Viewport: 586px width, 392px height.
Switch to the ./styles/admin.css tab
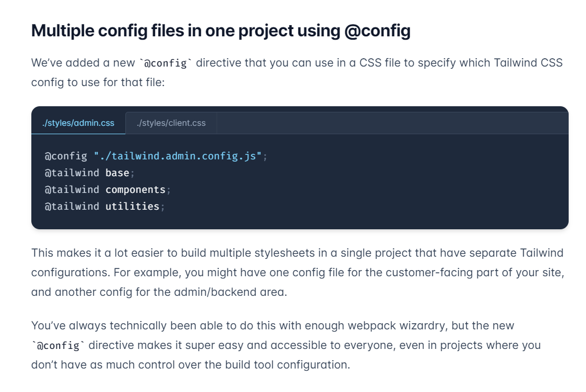coord(78,123)
